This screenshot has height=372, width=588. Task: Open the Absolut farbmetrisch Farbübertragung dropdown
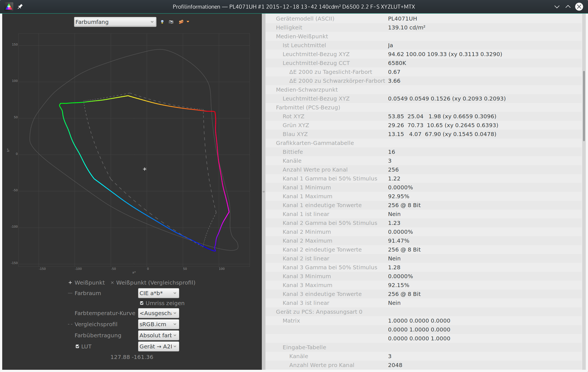point(158,335)
